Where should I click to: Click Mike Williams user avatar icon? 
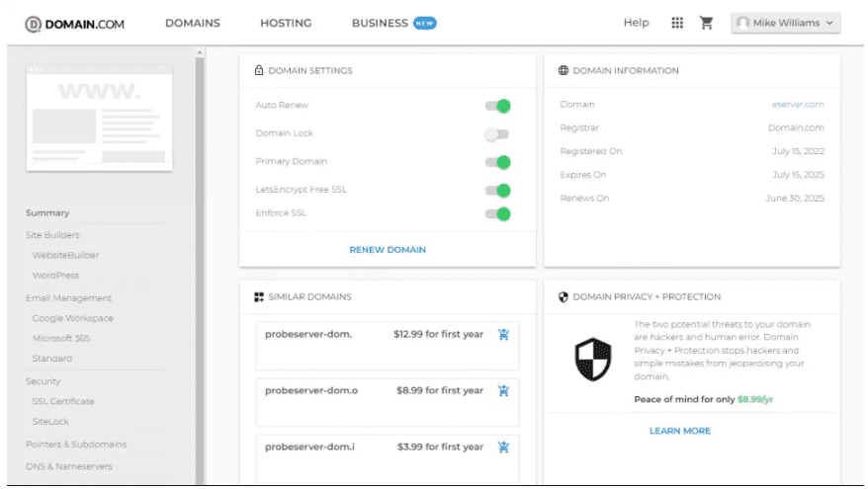click(x=742, y=23)
